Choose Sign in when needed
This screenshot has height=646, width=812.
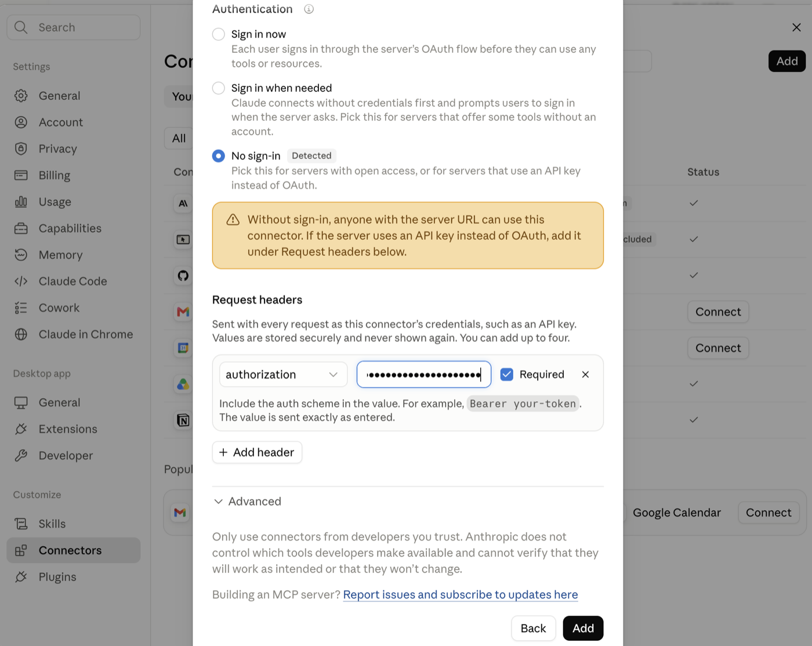[x=219, y=88]
